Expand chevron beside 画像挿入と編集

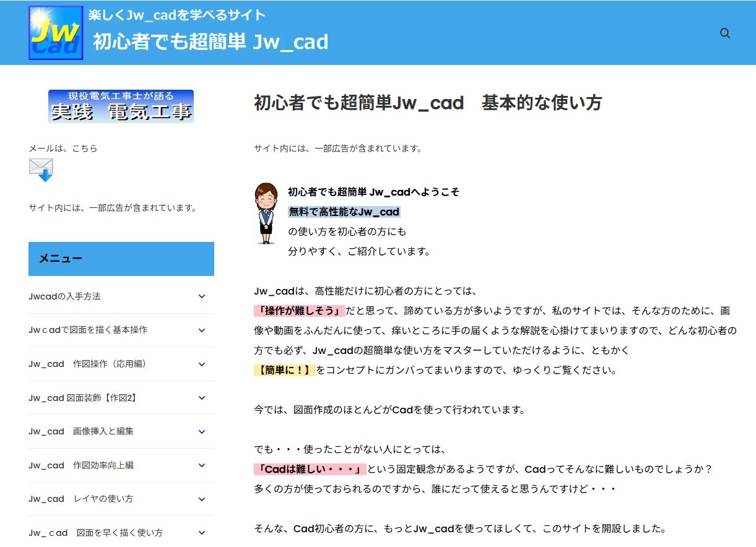[x=202, y=431]
